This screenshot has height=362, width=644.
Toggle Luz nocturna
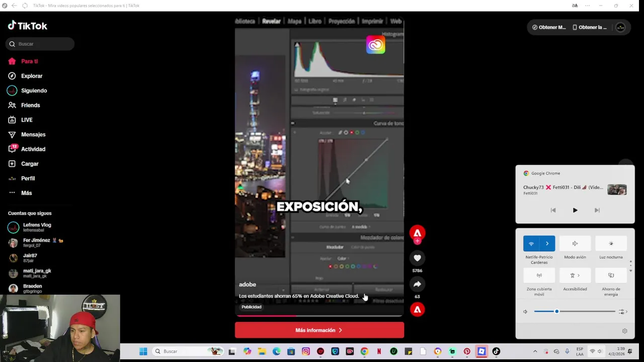(611, 243)
